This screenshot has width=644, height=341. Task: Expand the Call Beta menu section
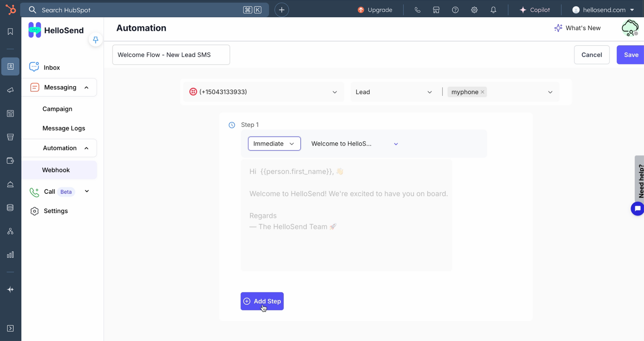(x=87, y=191)
